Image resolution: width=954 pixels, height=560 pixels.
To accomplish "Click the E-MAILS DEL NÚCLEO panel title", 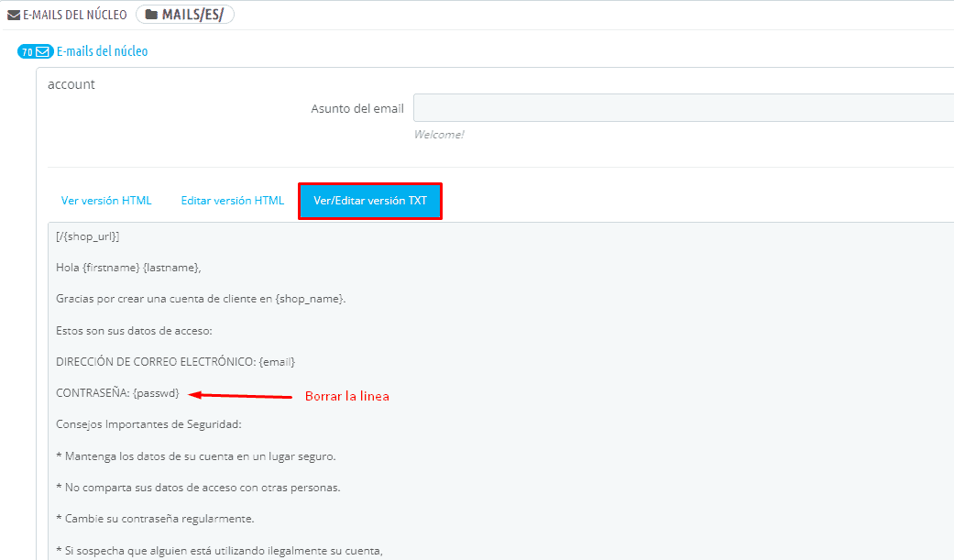I will (75, 16).
